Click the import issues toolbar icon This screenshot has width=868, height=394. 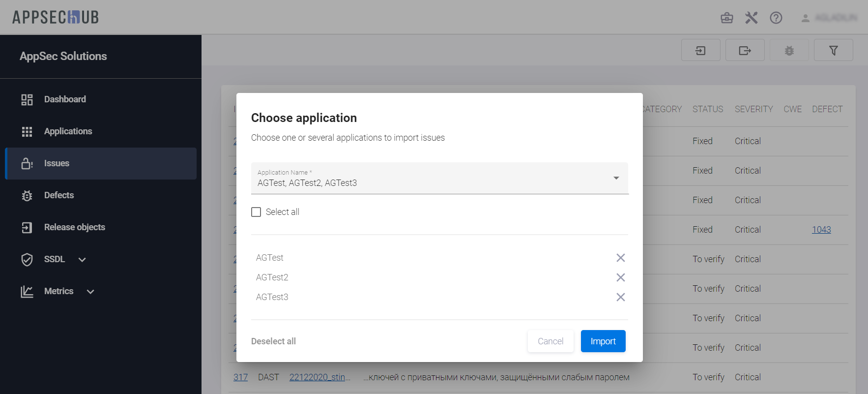(700, 50)
